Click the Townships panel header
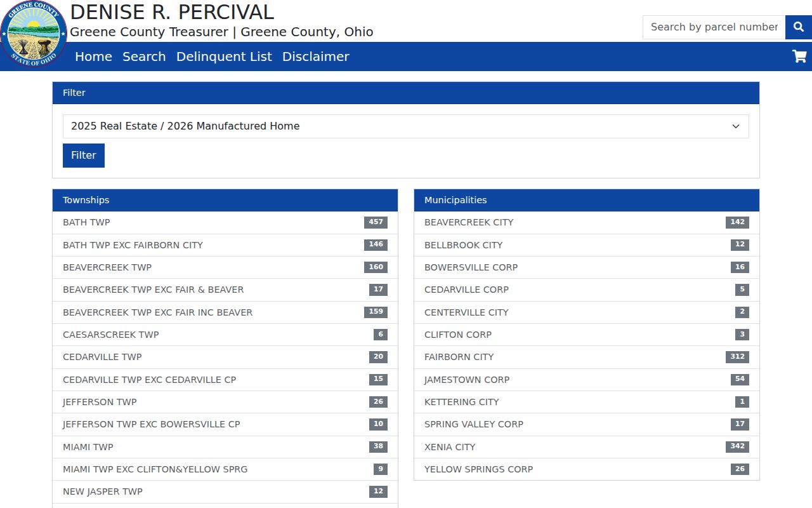812x508 pixels. pos(225,200)
